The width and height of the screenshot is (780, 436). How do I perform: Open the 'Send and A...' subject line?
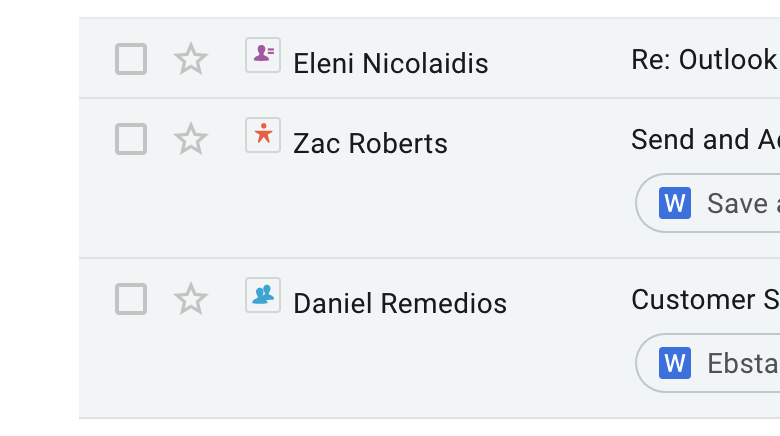704,140
